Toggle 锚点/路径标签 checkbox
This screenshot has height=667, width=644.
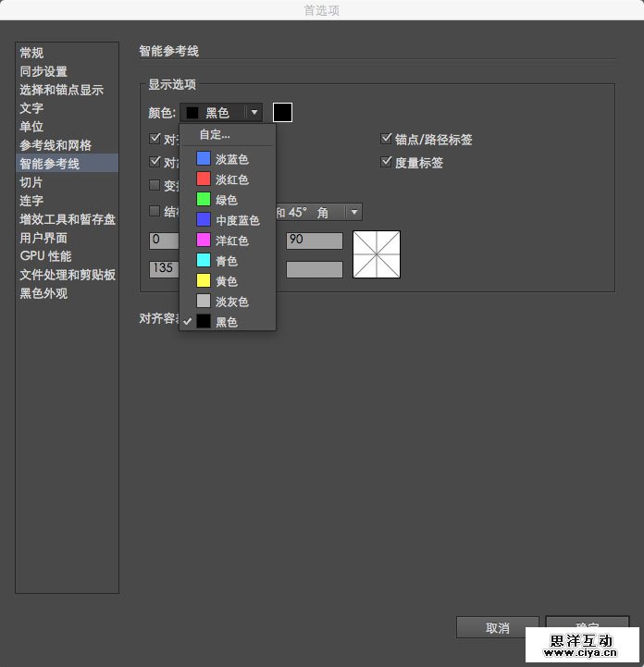tap(388, 140)
